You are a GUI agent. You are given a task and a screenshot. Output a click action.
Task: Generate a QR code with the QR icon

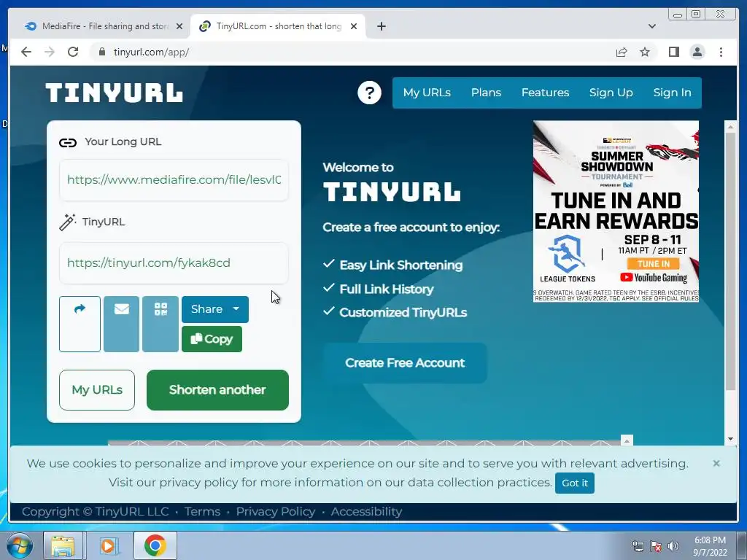(160, 324)
